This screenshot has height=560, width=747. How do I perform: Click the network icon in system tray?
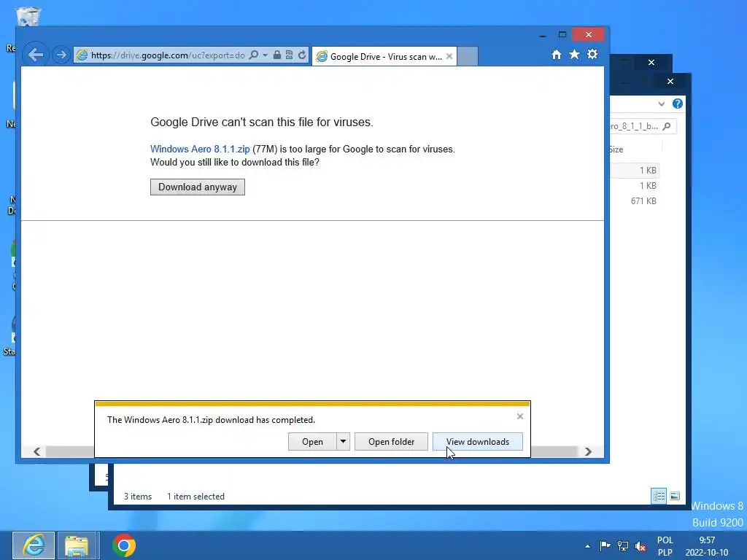pyautogui.click(x=623, y=545)
